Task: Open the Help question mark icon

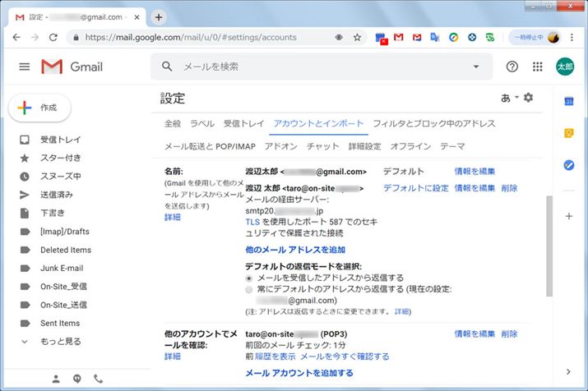Action: click(512, 67)
